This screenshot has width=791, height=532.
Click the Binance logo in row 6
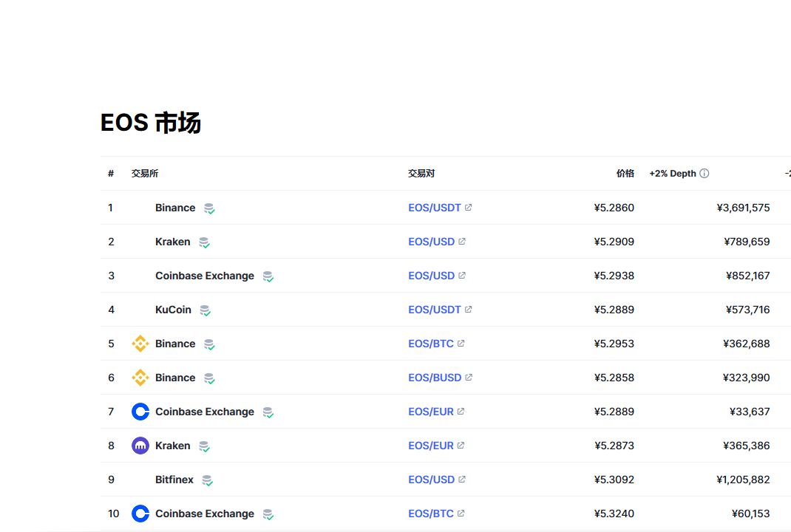(x=140, y=378)
